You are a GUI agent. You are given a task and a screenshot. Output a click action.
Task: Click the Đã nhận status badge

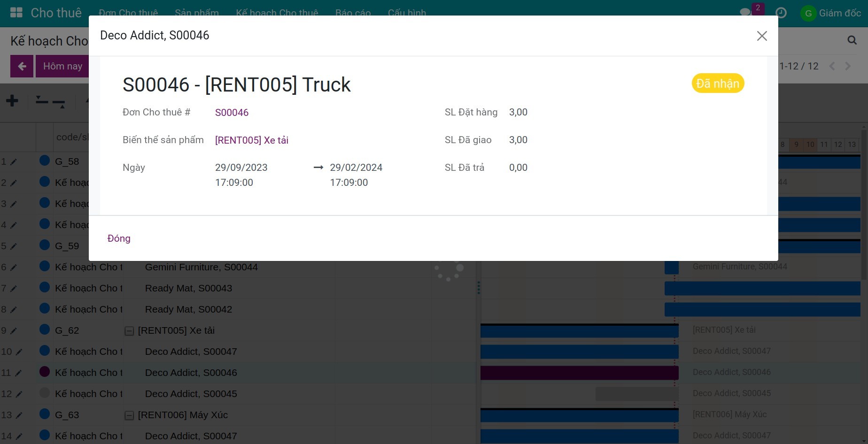(x=718, y=84)
